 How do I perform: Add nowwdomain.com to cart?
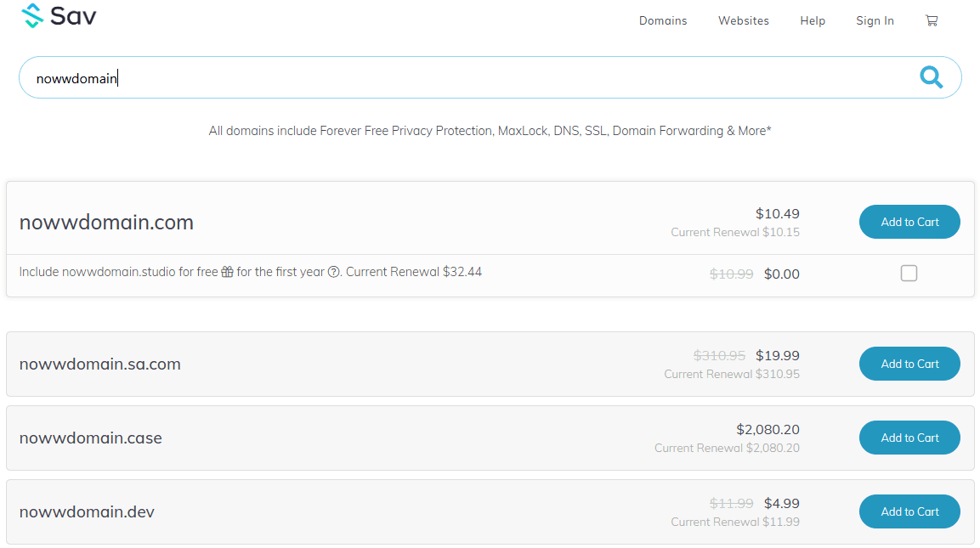tap(909, 222)
